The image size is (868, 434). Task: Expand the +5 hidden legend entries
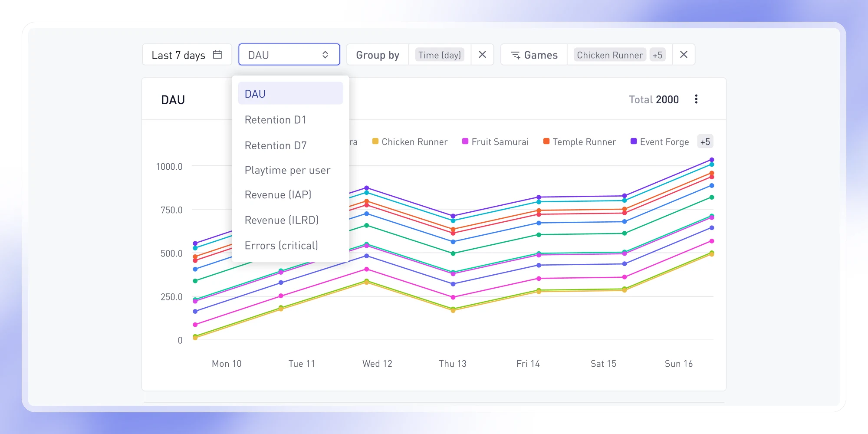coord(705,141)
